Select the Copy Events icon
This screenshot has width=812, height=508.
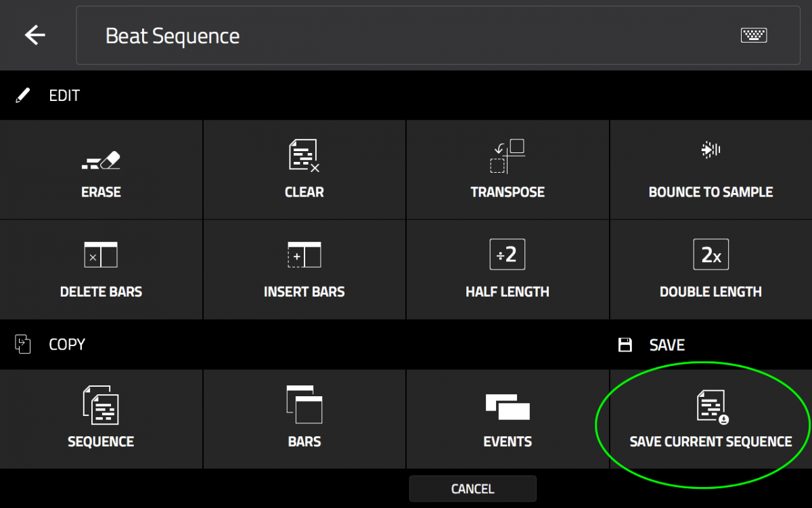(507, 406)
